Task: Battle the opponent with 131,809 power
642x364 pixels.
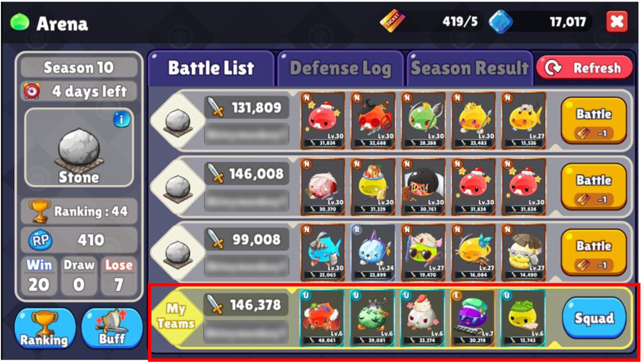Action: 594,121
